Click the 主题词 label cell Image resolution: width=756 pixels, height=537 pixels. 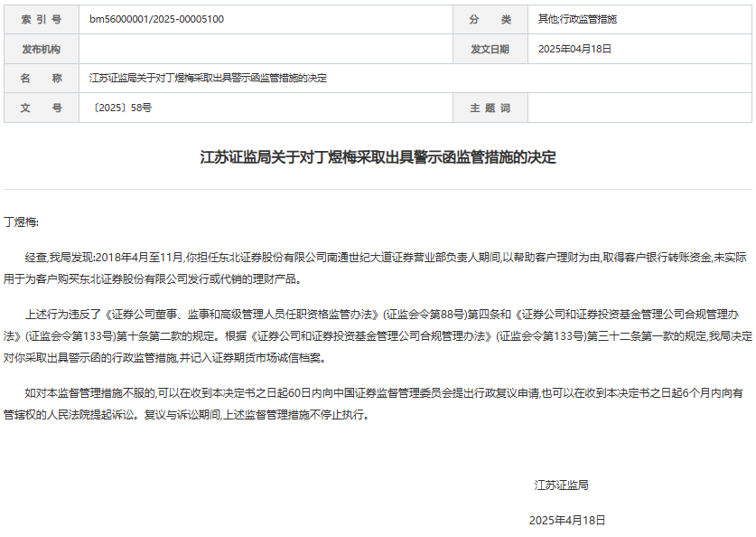tap(490, 108)
